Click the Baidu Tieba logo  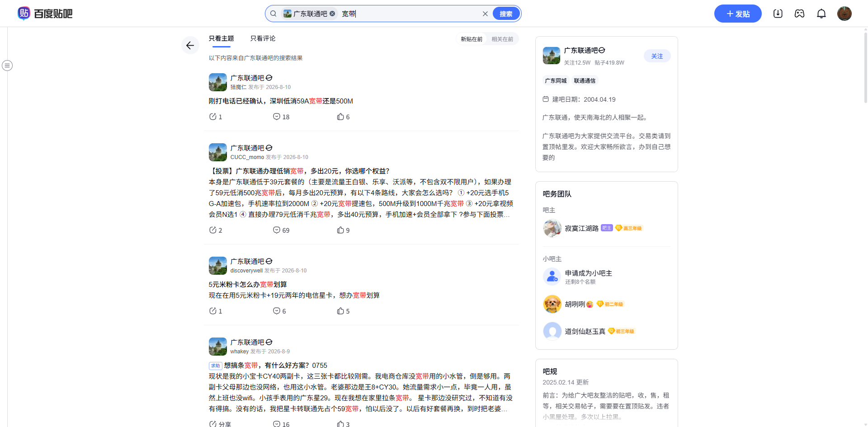(45, 14)
